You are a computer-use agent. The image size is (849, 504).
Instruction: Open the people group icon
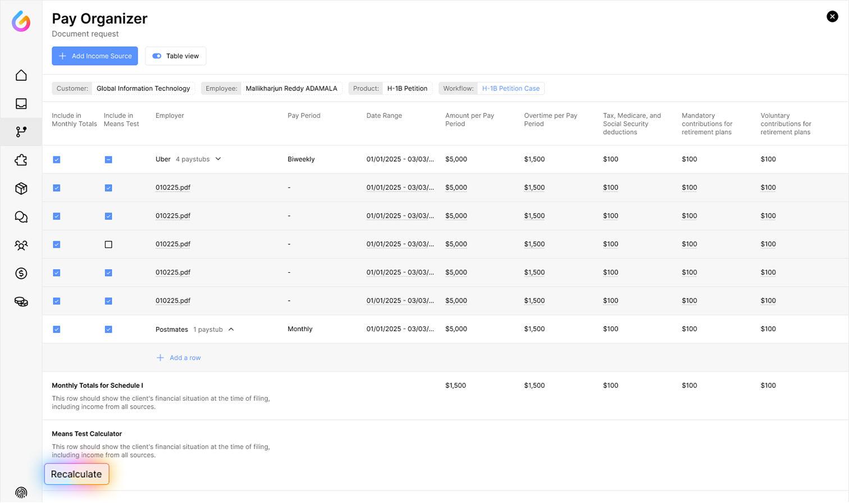tap(21, 245)
